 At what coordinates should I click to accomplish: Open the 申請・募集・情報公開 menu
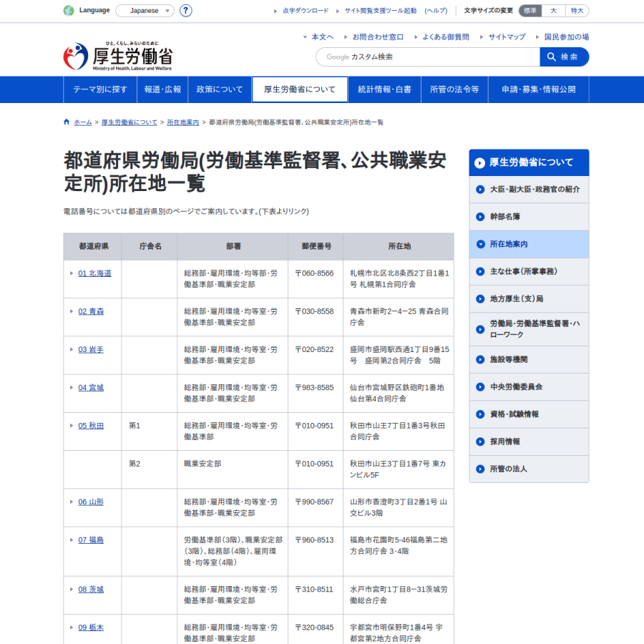tap(538, 89)
